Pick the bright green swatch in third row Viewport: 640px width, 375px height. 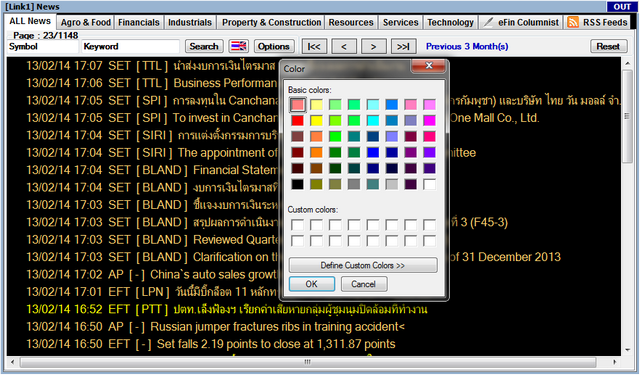[x=335, y=136]
